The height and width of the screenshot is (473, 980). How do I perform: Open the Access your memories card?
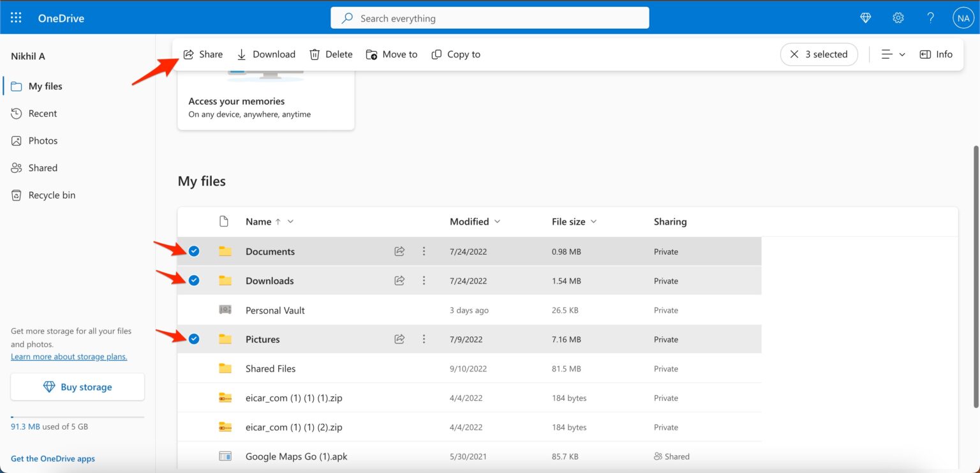(266, 100)
